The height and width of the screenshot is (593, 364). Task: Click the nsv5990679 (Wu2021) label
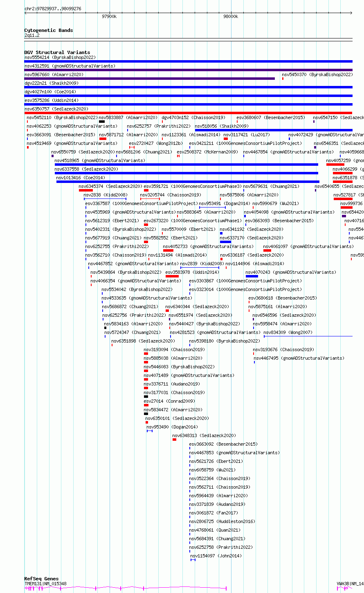point(276,204)
